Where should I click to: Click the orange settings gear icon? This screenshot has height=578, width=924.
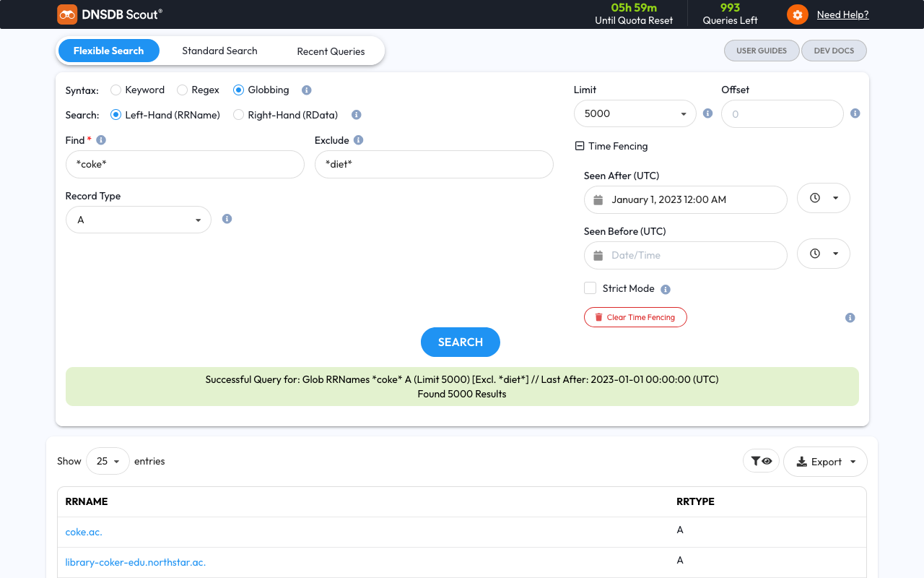(x=798, y=14)
